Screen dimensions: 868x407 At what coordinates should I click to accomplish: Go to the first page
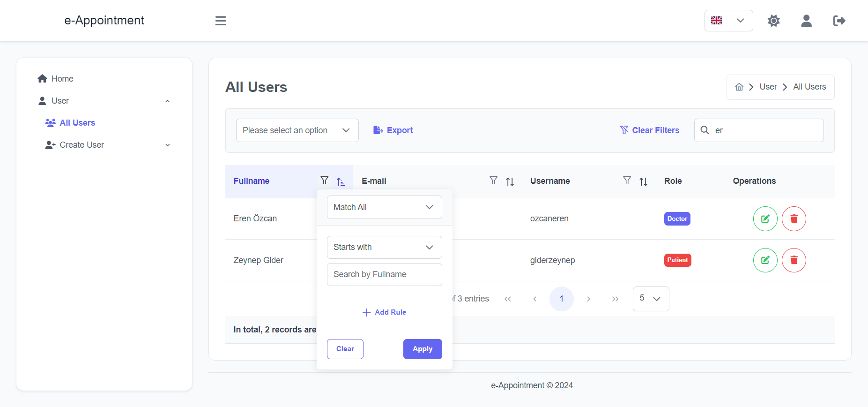click(x=508, y=299)
